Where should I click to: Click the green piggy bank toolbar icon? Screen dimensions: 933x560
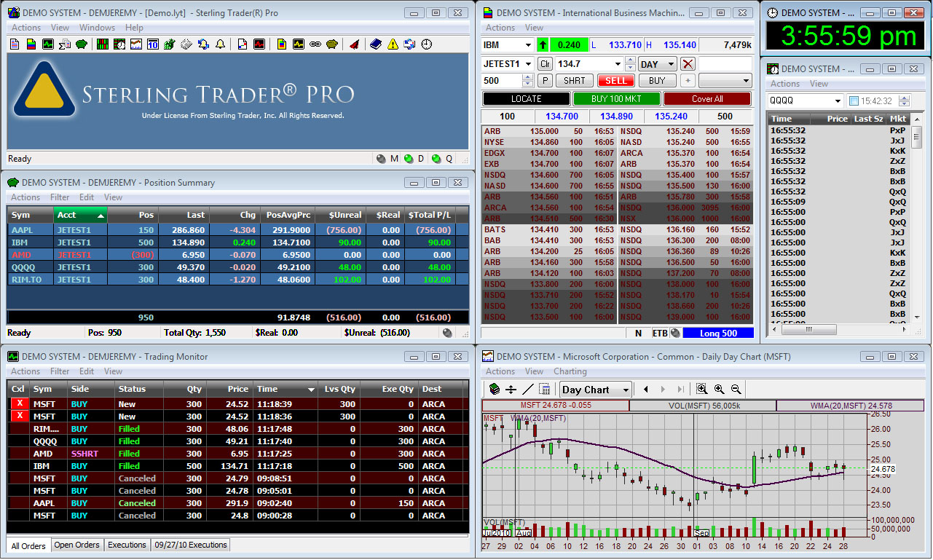tap(82, 44)
